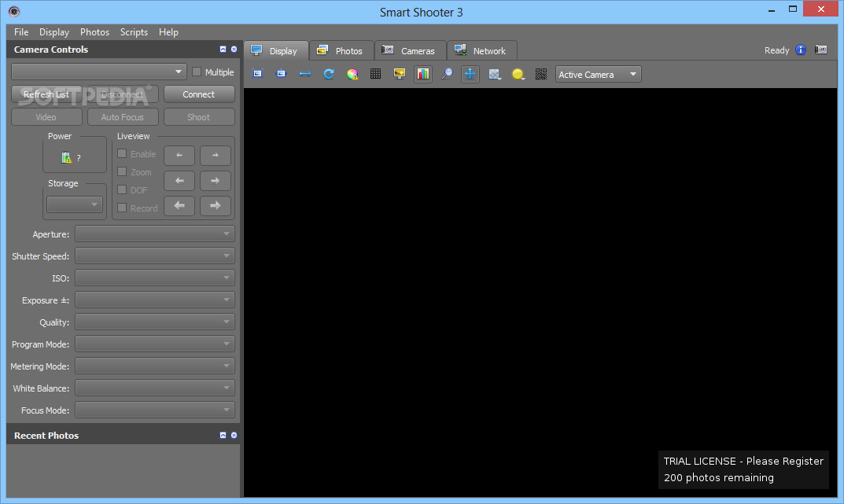Expand the Focus Mode dropdown

click(x=155, y=410)
